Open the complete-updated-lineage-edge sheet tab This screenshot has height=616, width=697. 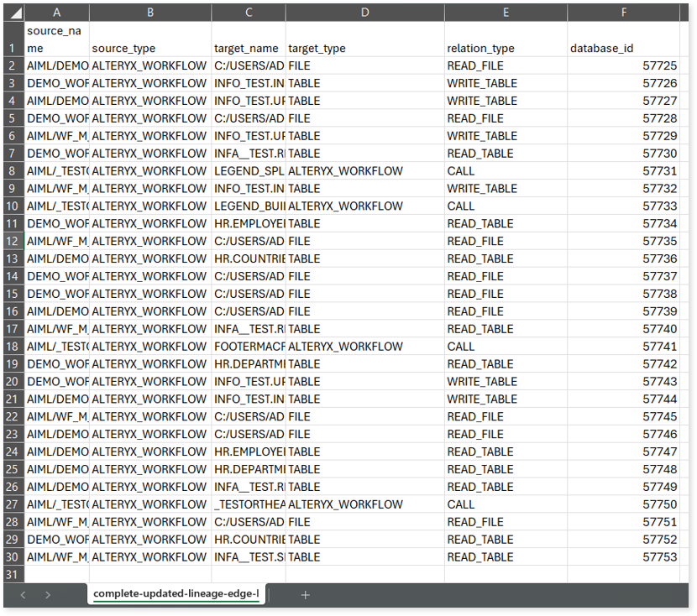pyautogui.click(x=176, y=594)
